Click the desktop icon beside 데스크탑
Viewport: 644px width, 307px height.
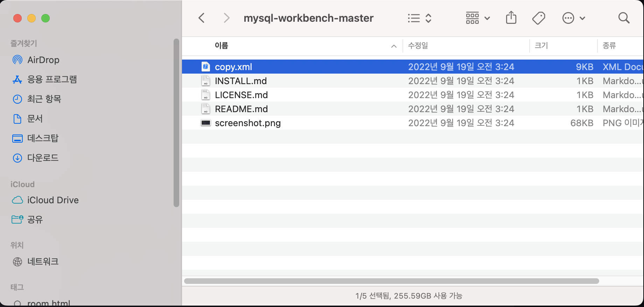pos(17,138)
